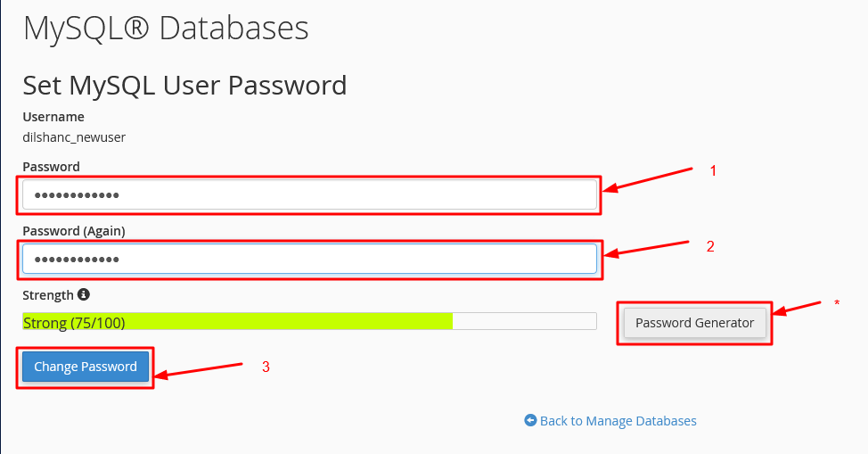The height and width of the screenshot is (454, 868).
Task: Select the dilshanc_newuser username text
Action: click(74, 137)
